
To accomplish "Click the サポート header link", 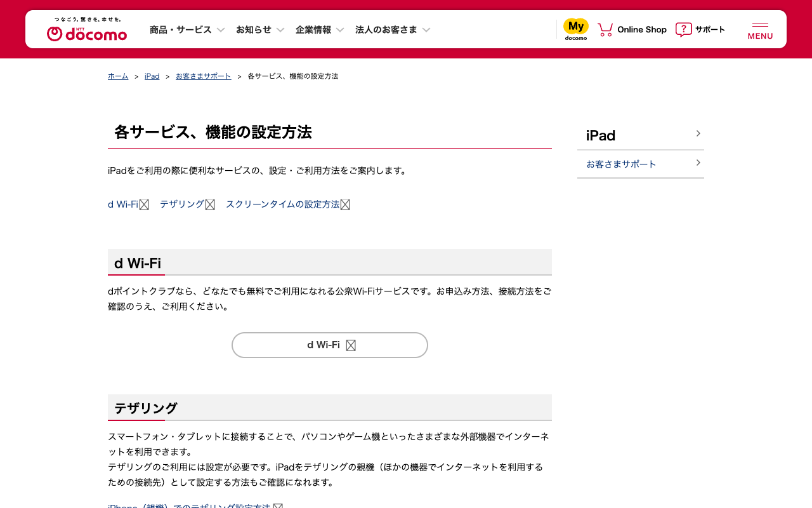I will pos(710,30).
